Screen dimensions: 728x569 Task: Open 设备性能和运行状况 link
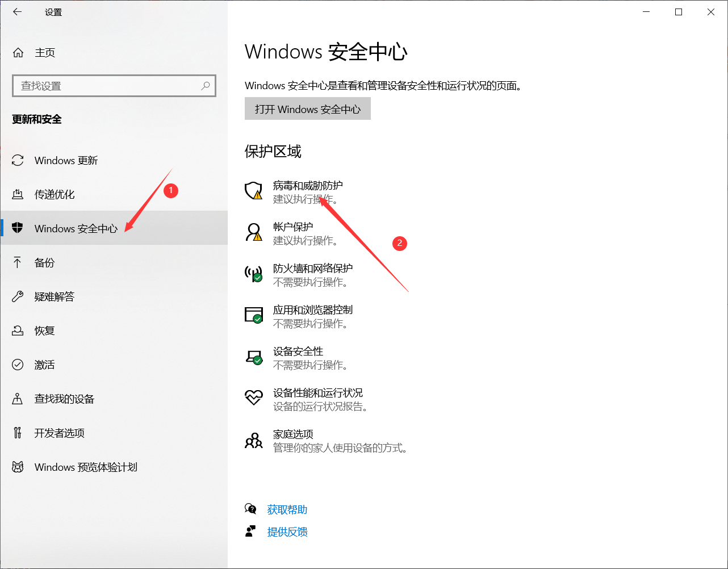318,393
